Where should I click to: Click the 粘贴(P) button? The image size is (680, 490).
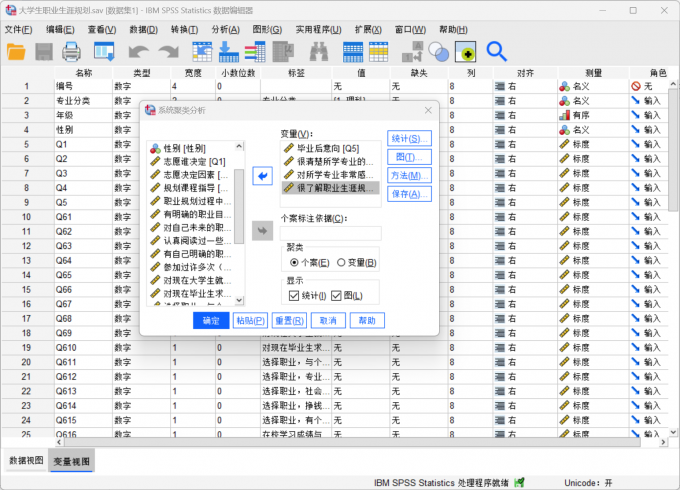pos(250,320)
